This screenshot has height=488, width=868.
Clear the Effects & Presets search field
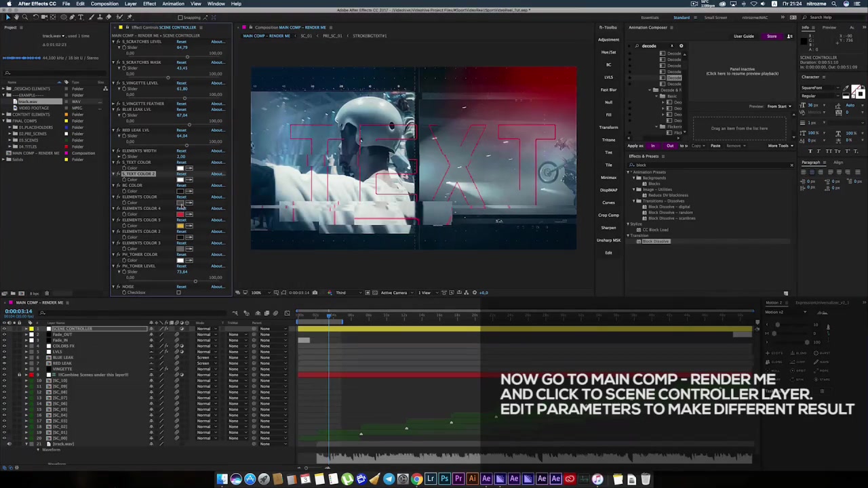click(791, 165)
